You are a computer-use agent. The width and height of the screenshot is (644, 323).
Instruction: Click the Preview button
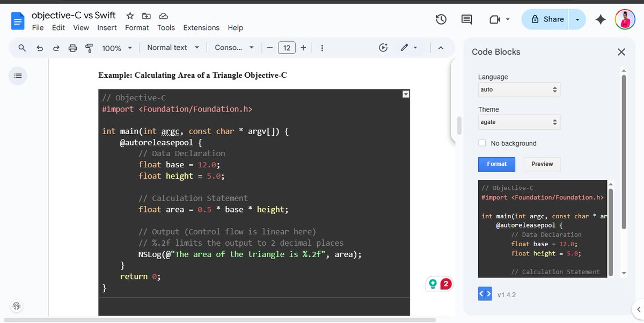542,164
